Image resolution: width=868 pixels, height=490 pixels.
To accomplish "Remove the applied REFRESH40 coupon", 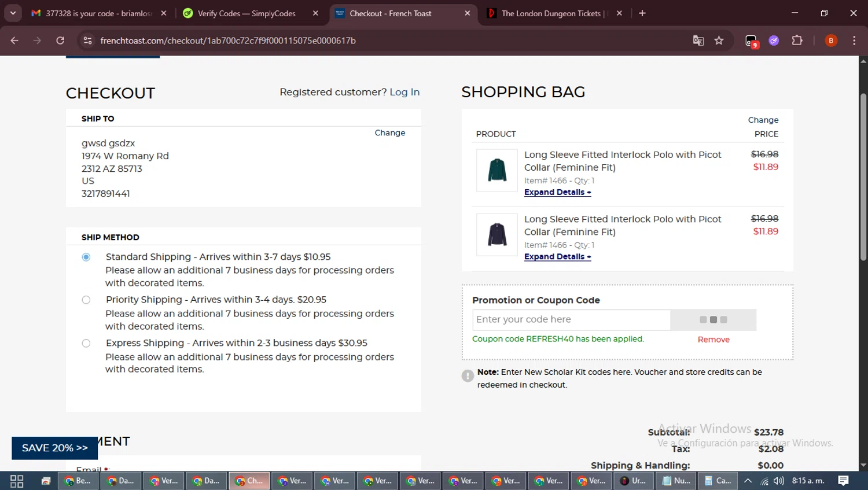I will [x=713, y=340].
